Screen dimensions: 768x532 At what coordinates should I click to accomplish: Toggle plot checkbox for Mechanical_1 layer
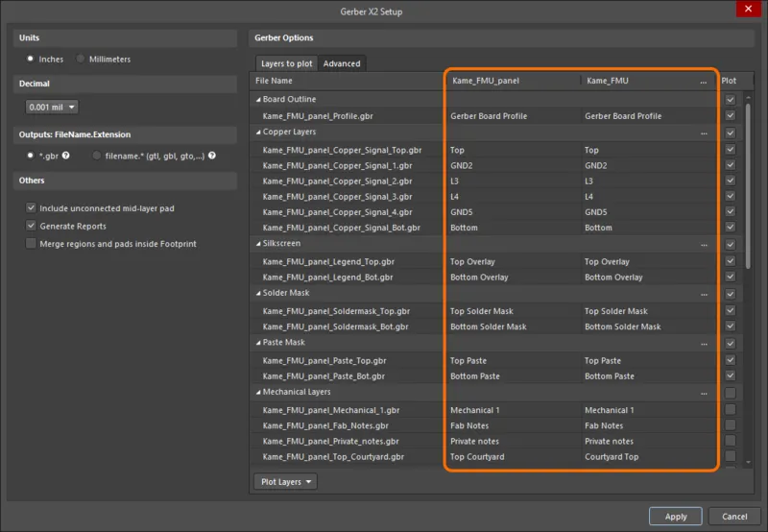pyautogui.click(x=731, y=410)
